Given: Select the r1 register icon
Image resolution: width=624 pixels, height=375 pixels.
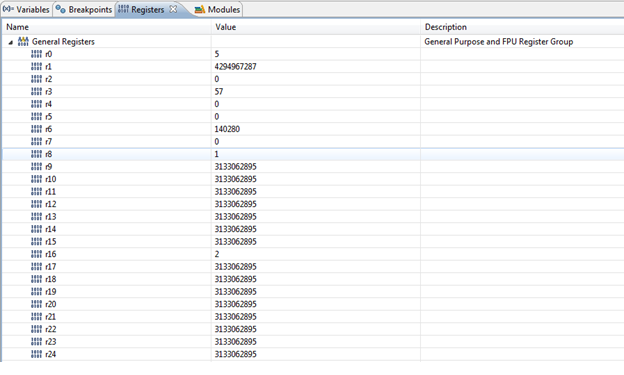Looking at the screenshot, I should click(x=36, y=66).
